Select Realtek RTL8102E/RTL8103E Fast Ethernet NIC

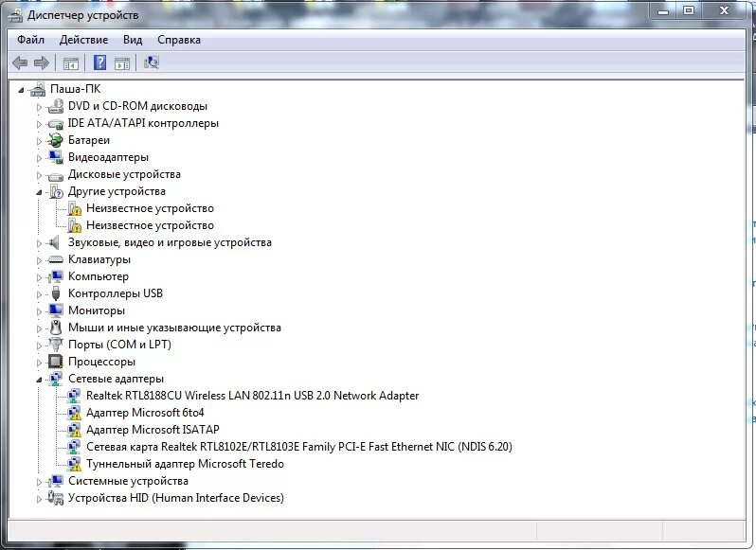[x=299, y=447]
